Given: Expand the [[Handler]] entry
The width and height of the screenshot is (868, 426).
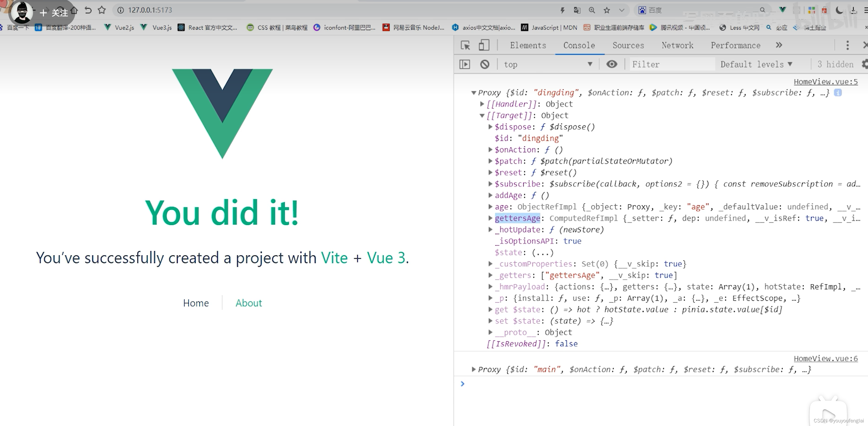Looking at the screenshot, I should pyautogui.click(x=482, y=104).
